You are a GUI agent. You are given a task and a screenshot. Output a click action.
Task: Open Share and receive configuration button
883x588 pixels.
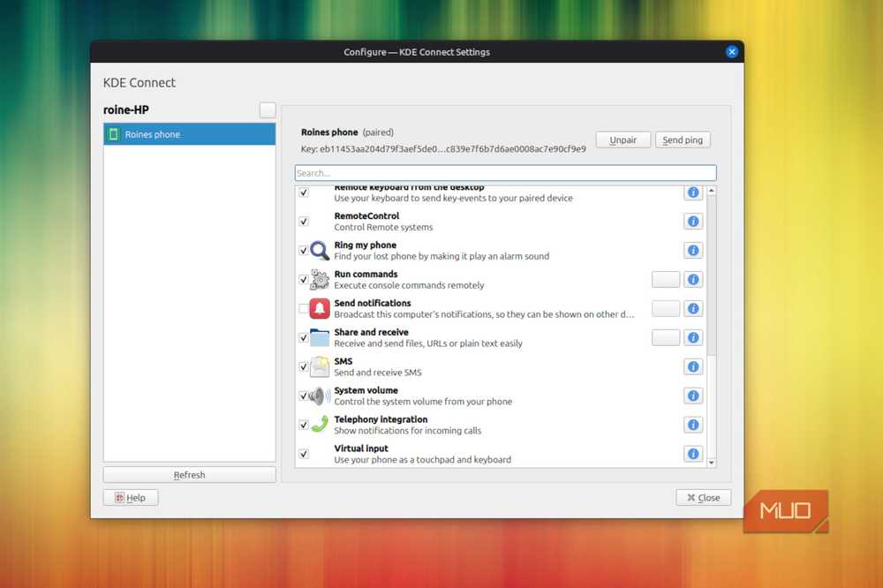pos(666,337)
